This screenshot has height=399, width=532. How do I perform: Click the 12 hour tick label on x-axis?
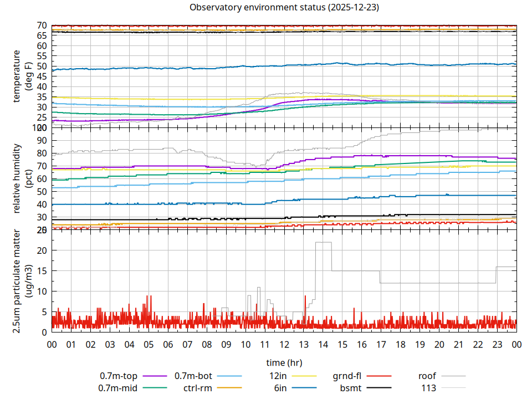(x=284, y=344)
